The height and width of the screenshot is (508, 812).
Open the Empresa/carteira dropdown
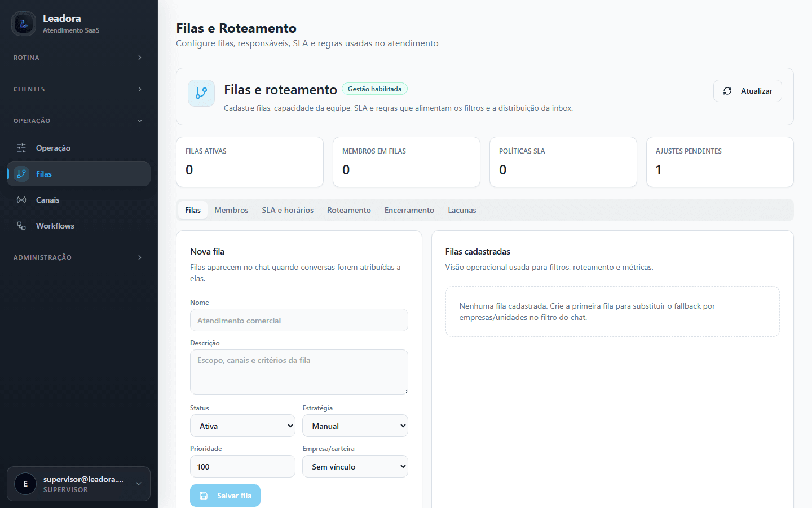click(355, 467)
